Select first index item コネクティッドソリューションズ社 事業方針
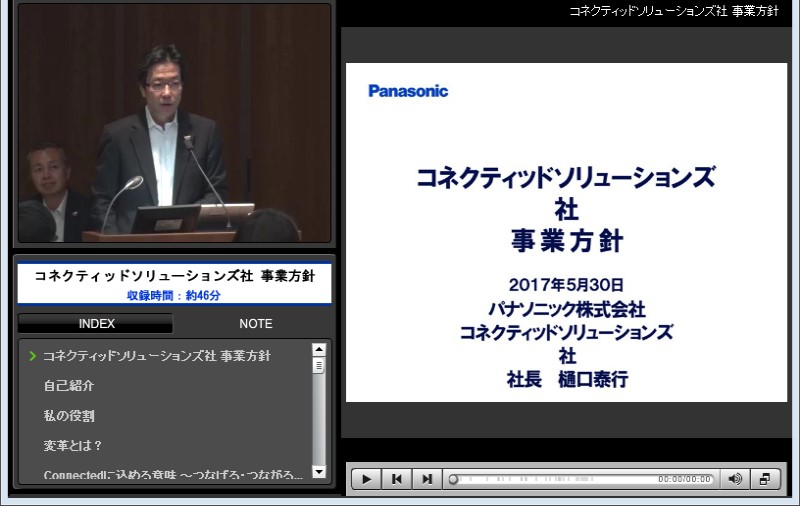The width and height of the screenshot is (800, 506). click(x=157, y=356)
